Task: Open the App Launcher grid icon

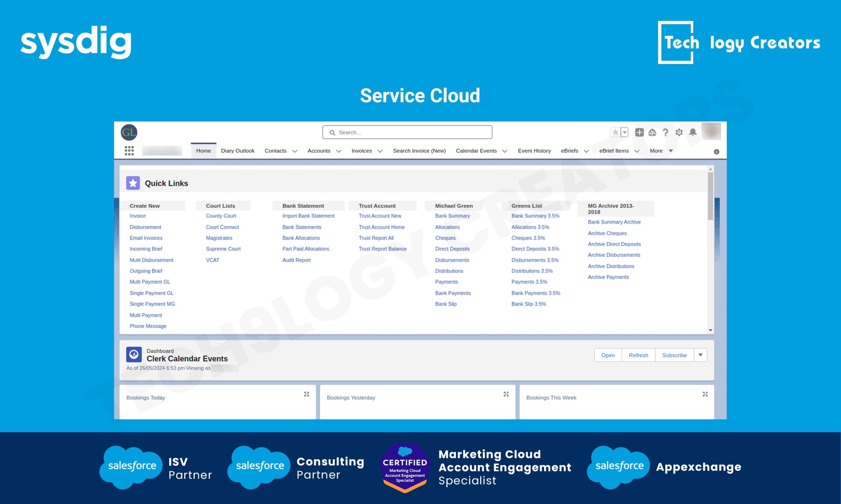Action: coord(129,151)
